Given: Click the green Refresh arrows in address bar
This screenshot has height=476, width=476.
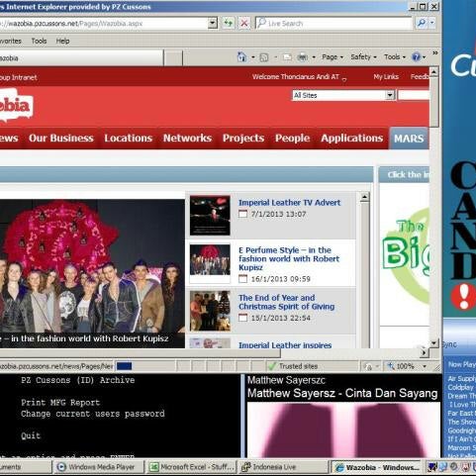Looking at the screenshot, I should (x=228, y=23).
